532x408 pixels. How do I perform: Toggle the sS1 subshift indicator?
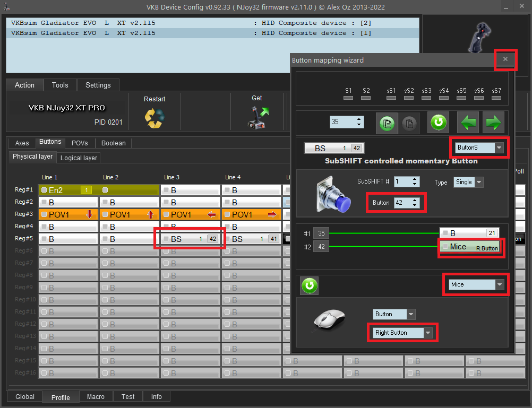(x=391, y=98)
